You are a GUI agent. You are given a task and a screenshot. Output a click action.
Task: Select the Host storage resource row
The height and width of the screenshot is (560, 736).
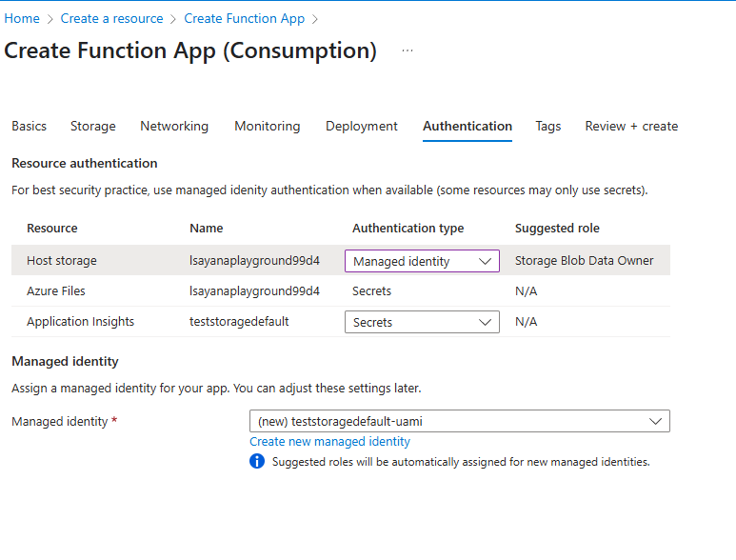[x=62, y=261]
